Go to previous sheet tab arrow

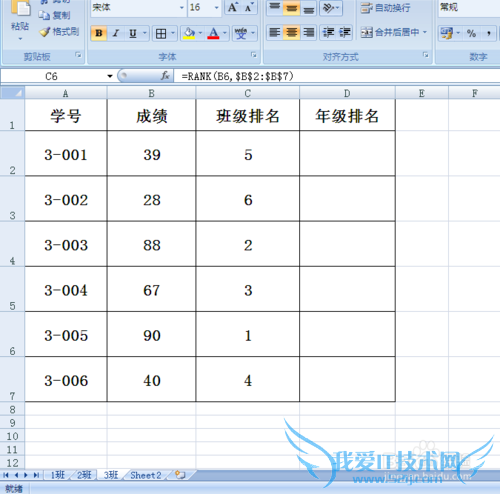pos(16,475)
